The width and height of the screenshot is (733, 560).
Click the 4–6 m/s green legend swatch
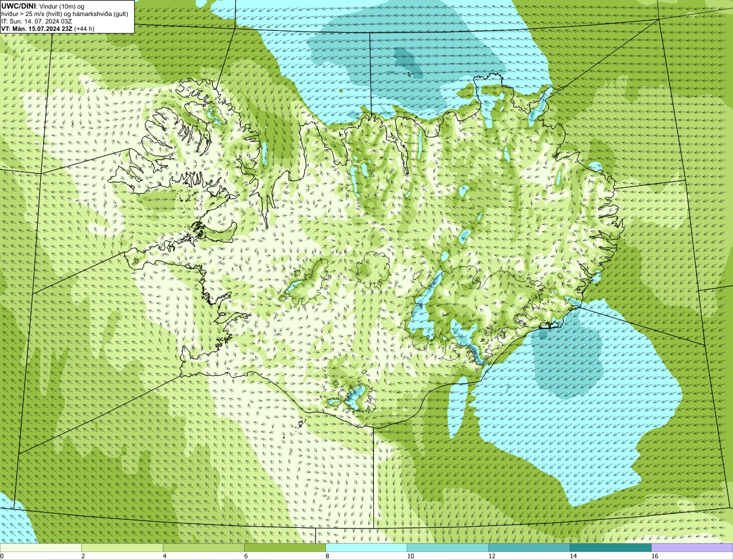[203, 547]
